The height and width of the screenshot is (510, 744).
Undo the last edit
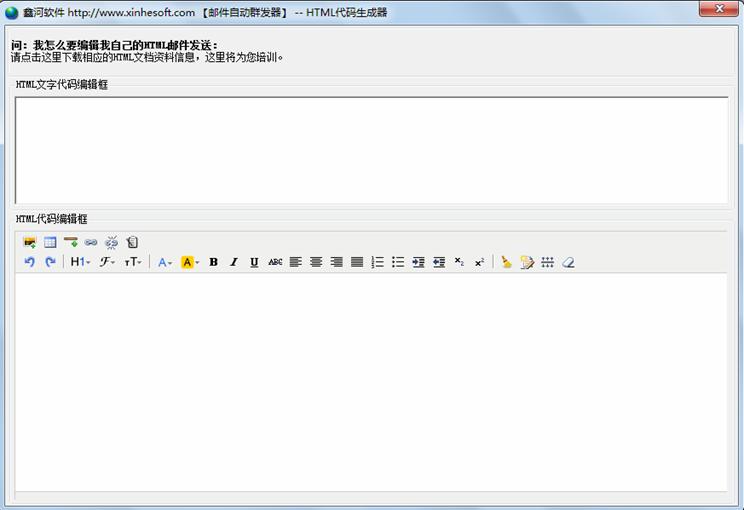tap(29, 262)
